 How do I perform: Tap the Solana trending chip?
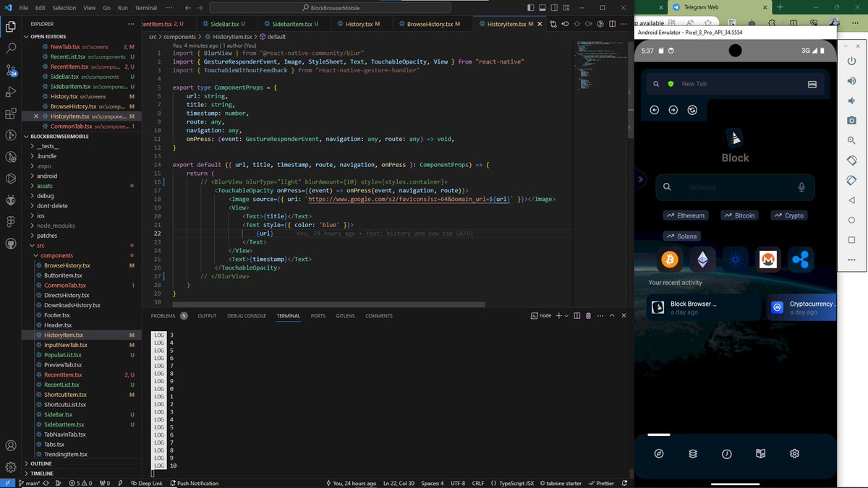coord(684,236)
